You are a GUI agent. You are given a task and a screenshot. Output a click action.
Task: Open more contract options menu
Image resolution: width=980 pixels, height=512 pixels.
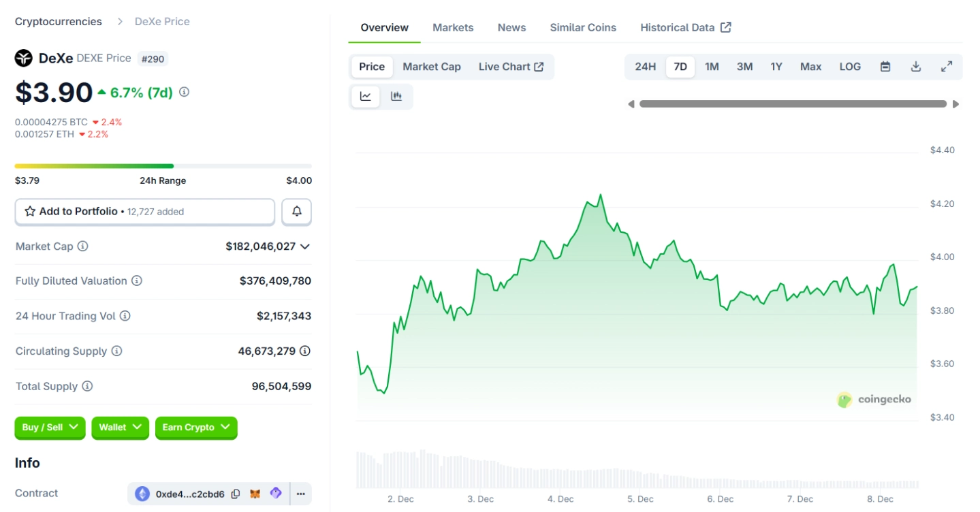click(x=300, y=494)
